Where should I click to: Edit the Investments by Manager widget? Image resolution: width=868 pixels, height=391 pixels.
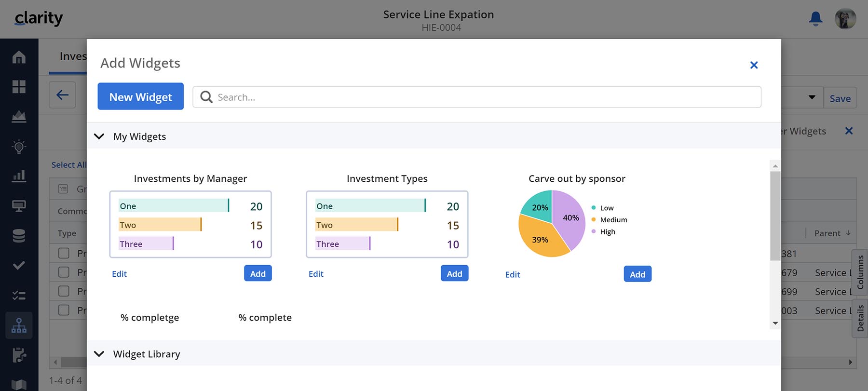(119, 274)
